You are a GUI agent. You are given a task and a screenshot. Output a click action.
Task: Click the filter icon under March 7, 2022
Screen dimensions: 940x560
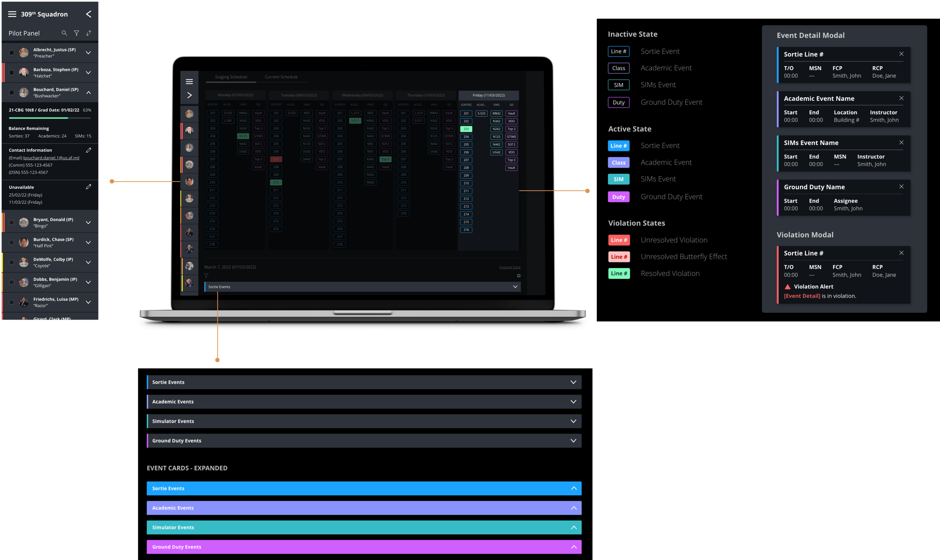pos(206,276)
